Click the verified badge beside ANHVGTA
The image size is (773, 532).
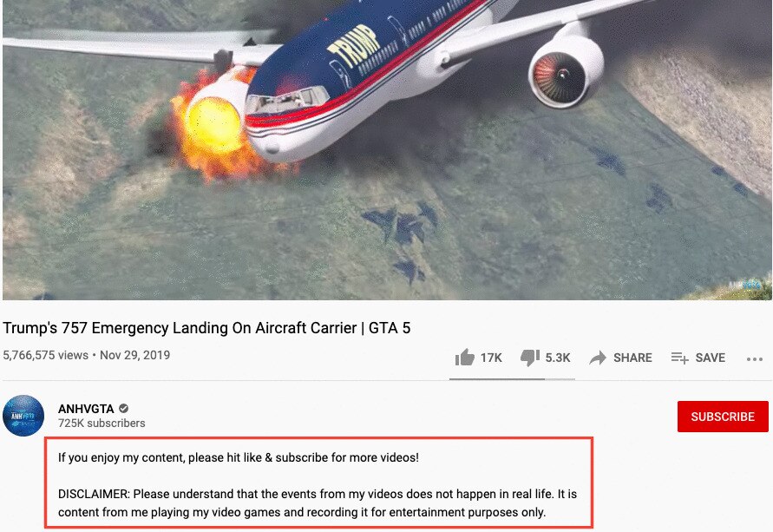(x=124, y=408)
